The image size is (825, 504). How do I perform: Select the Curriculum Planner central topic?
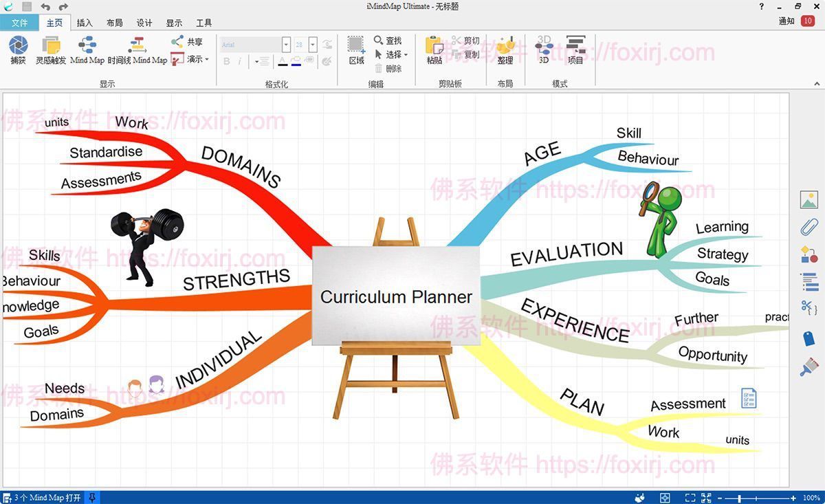(396, 297)
